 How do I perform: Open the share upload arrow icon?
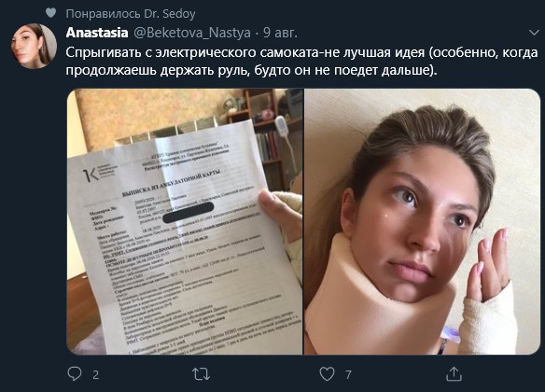pyautogui.click(x=454, y=374)
